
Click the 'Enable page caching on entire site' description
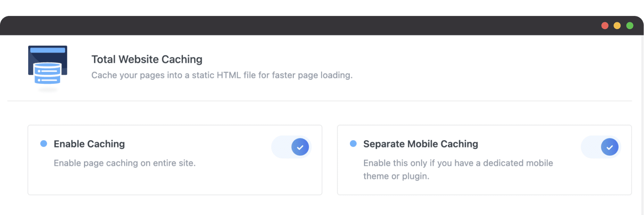[x=125, y=163]
